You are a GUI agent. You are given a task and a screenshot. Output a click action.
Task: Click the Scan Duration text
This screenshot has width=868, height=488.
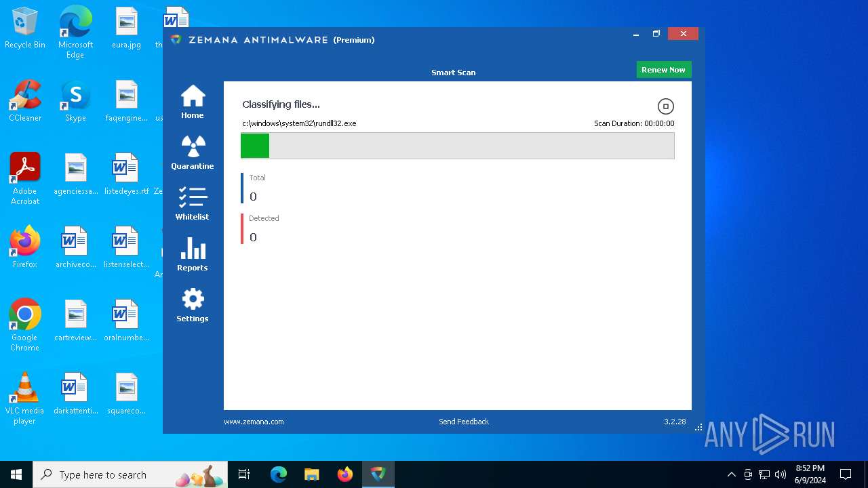pos(634,123)
